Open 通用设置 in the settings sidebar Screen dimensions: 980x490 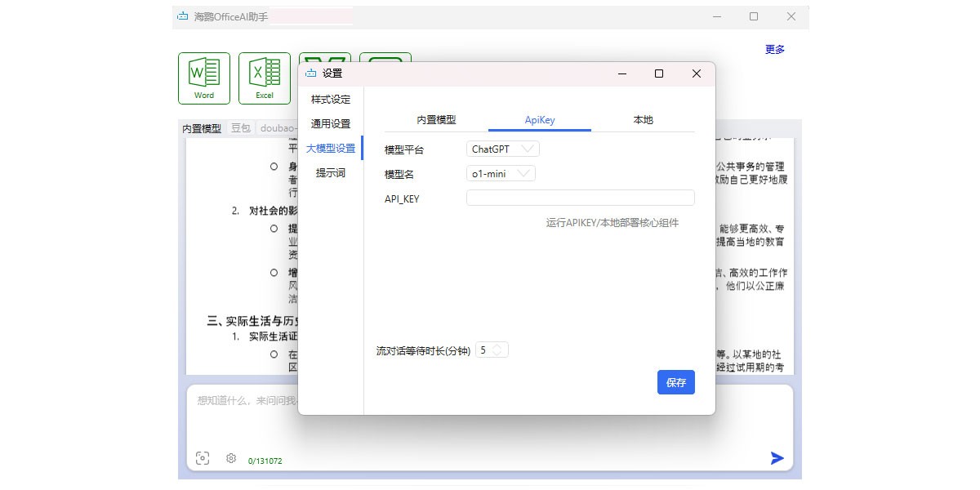tap(330, 124)
